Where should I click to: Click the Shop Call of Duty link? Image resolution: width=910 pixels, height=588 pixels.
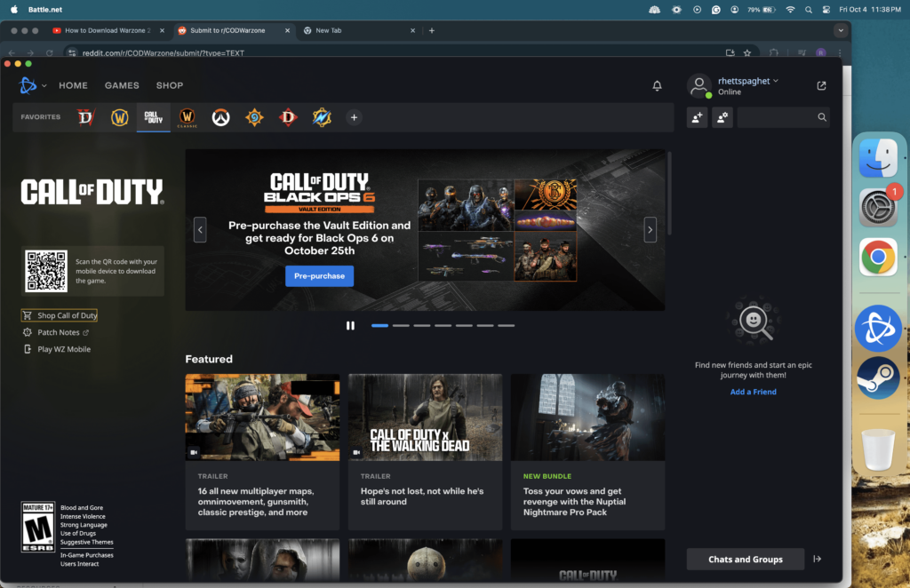(x=60, y=315)
